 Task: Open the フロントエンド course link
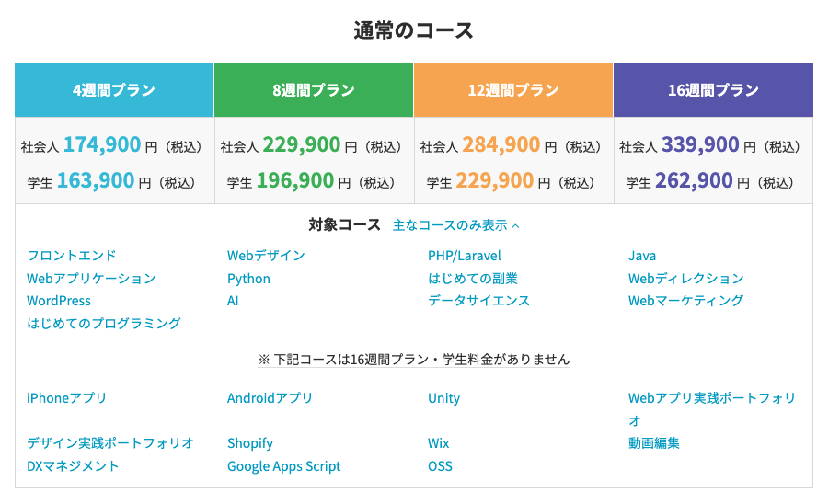(x=71, y=256)
